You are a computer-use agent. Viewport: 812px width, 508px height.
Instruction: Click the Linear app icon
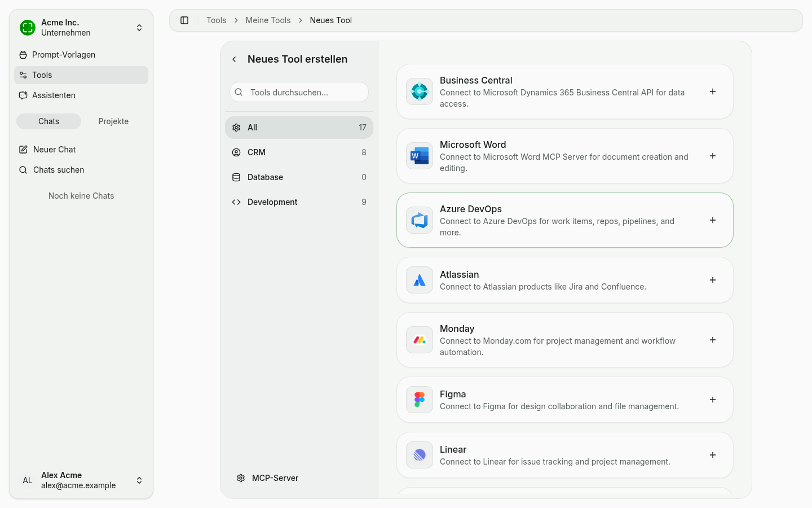click(420, 455)
